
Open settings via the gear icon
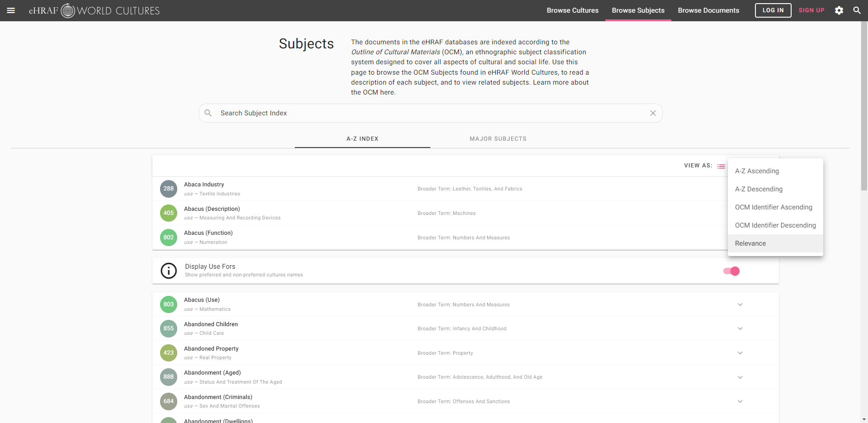839,10
